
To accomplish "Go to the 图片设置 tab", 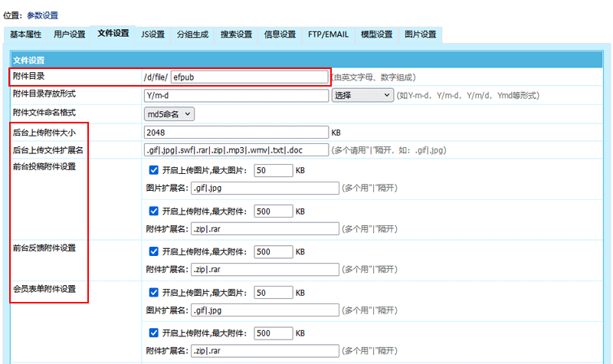I will pyautogui.click(x=420, y=34).
